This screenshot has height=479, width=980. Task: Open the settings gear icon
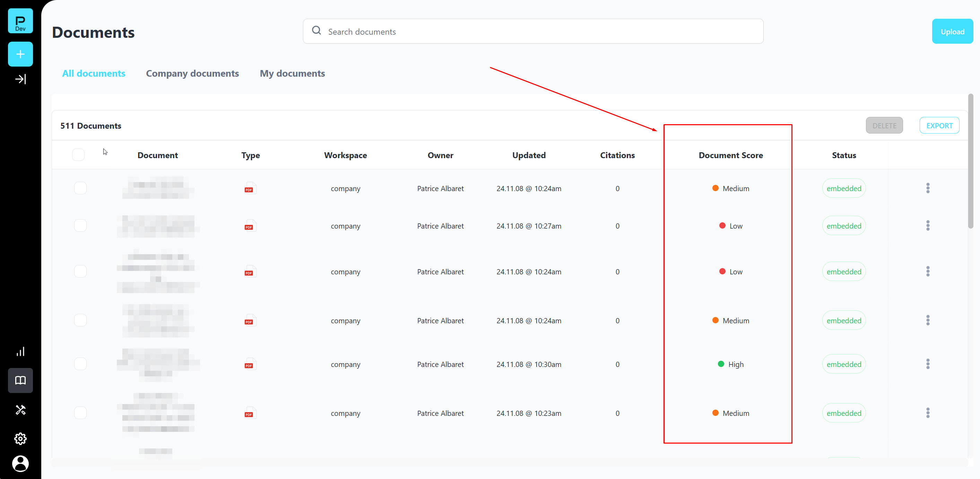pyautogui.click(x=20, y=439)
